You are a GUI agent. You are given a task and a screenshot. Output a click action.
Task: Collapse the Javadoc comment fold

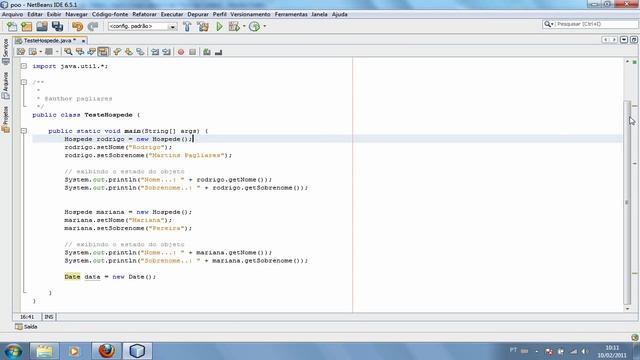pyautogui.click(x=24, y=82)
